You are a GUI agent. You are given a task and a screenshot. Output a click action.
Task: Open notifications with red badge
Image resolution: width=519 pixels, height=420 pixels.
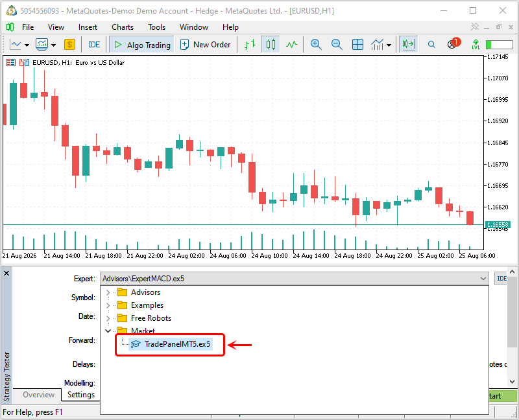pos(453,43)
